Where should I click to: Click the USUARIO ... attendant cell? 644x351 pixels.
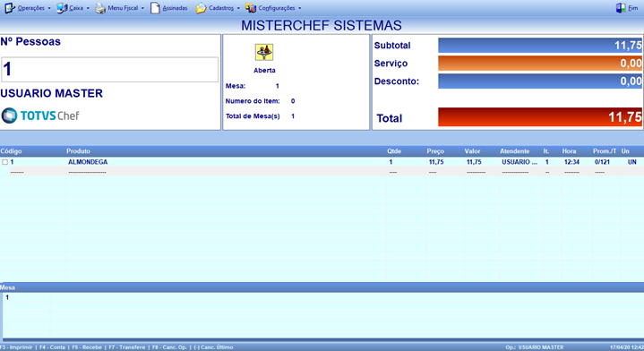click(x=519, y=162)
